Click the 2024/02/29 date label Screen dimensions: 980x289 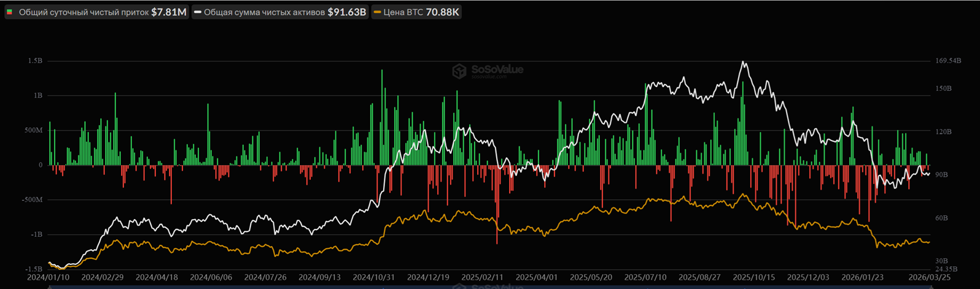102,277
